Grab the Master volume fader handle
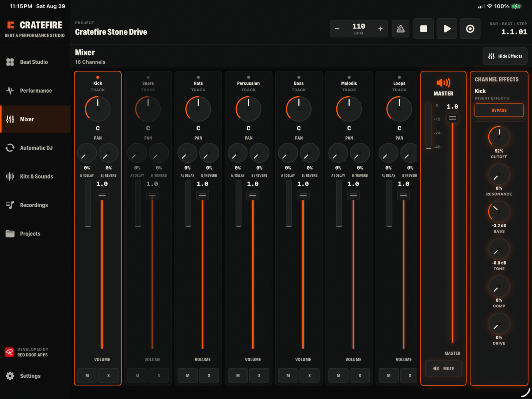Viewport: 532px width, 399px height. (x=453, y=118)
